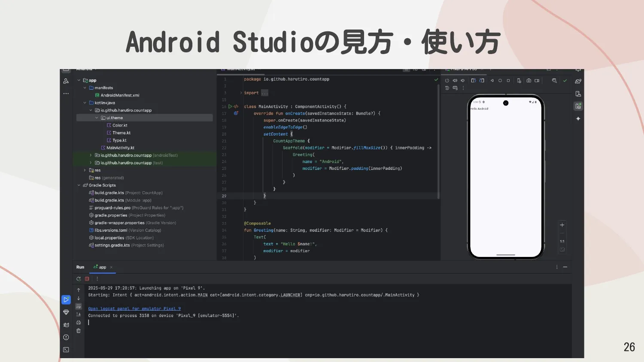Turn volume up on the emulator
This screenshot has width=644, height=362.
[455, 81]
